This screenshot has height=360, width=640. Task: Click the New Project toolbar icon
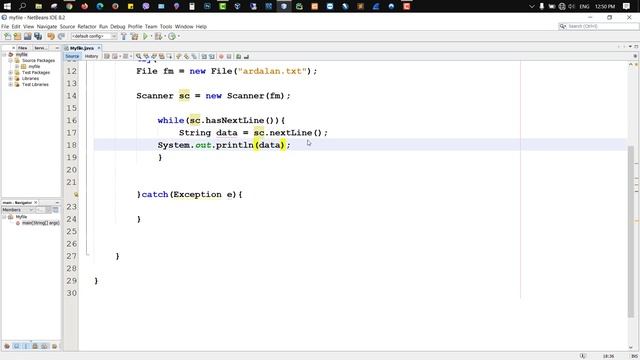(x=18, y=36)
